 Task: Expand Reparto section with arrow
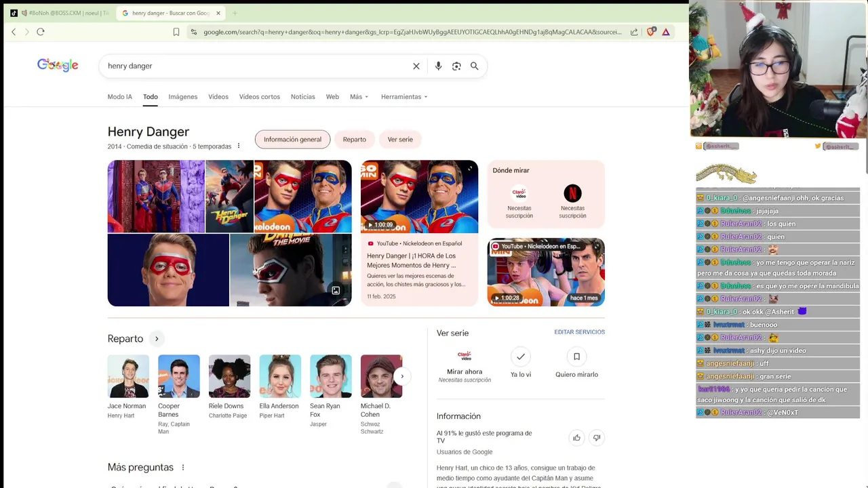tap(157, 339)
